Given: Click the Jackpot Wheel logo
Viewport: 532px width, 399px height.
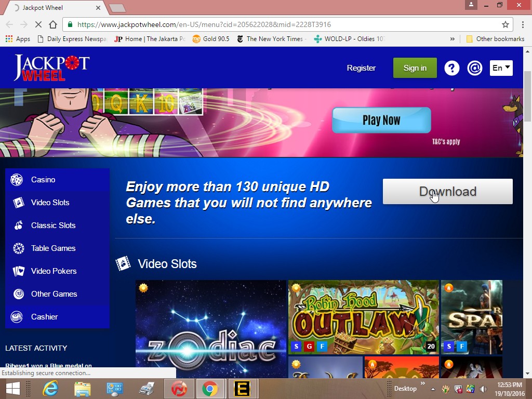Looking at the screenshot, I should [51, 68].
